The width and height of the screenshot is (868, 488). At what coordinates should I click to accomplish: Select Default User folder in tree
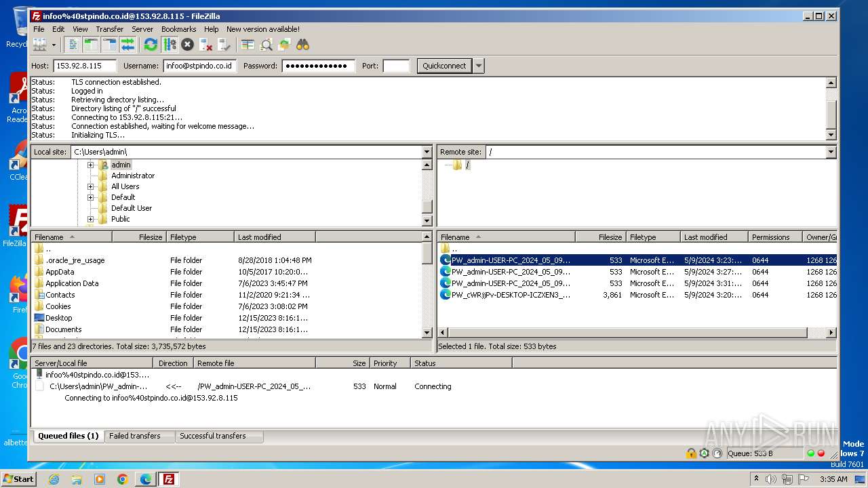[132, 208]
